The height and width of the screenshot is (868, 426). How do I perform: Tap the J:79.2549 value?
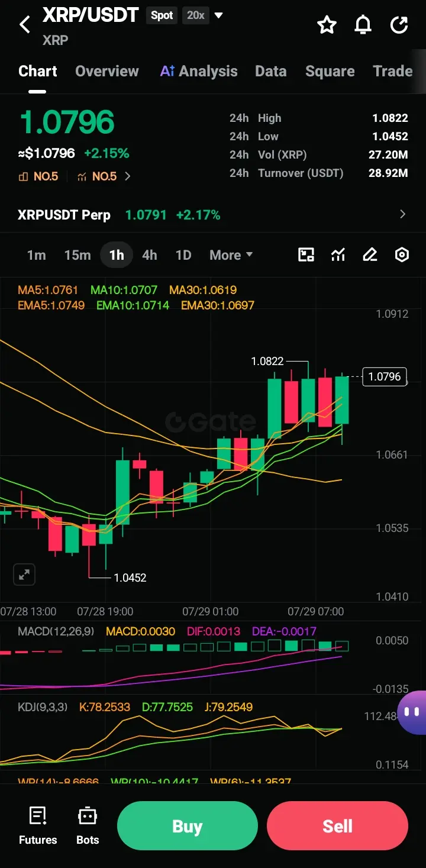[228, 706]
